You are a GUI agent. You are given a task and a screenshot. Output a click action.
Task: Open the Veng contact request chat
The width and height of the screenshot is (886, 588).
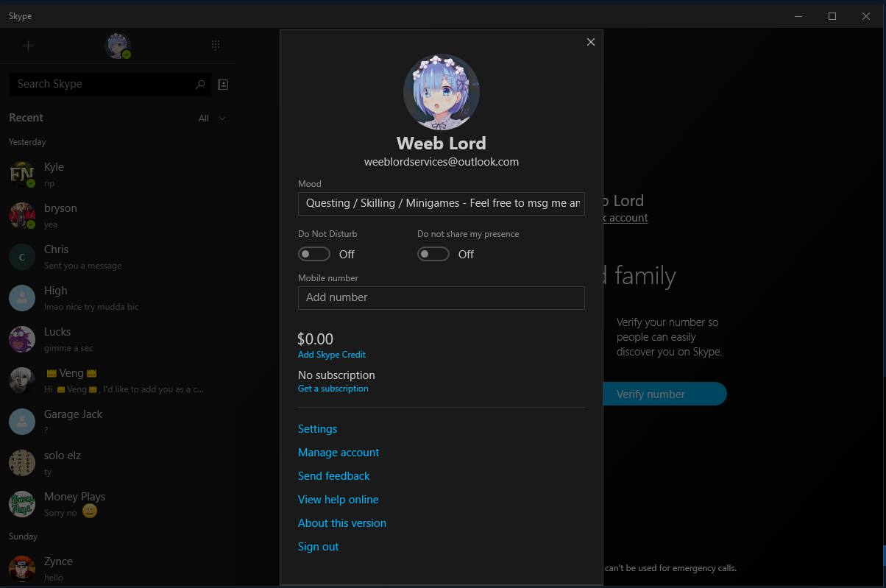pyautogui.click(x=118, y=380)
